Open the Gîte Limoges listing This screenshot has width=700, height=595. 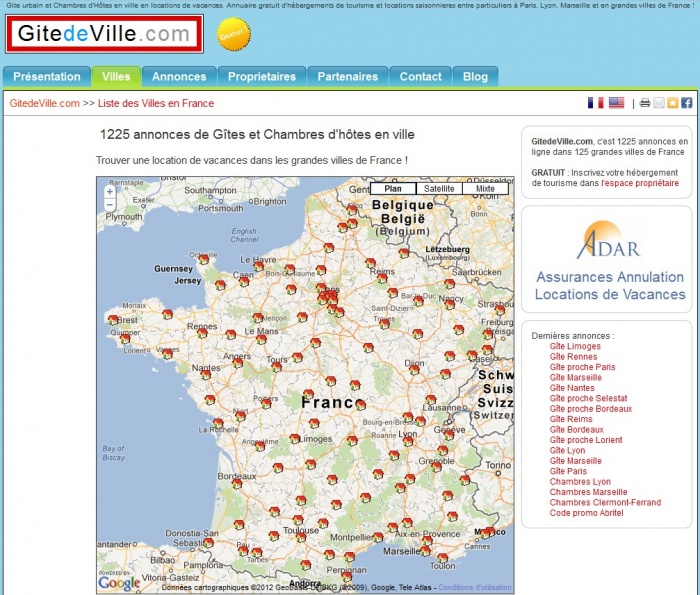[575, 346]
